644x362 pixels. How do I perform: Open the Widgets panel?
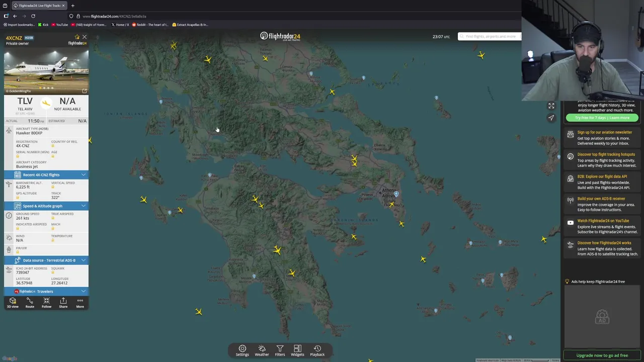point(297,351)
